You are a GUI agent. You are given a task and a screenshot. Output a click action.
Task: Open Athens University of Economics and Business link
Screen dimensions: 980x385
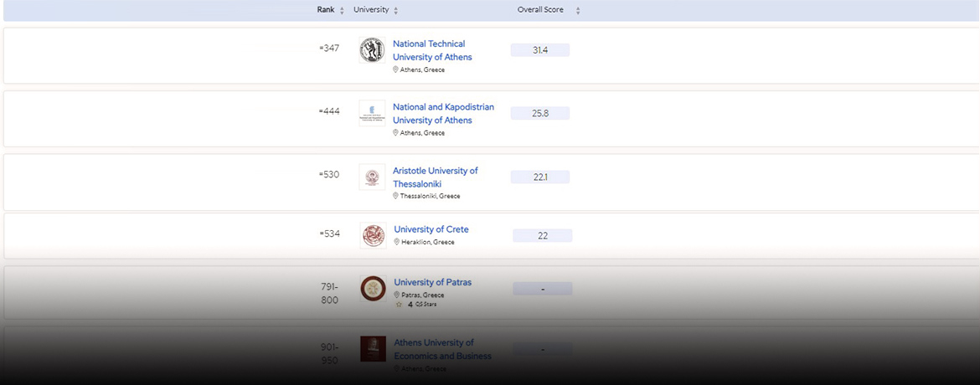442,349
